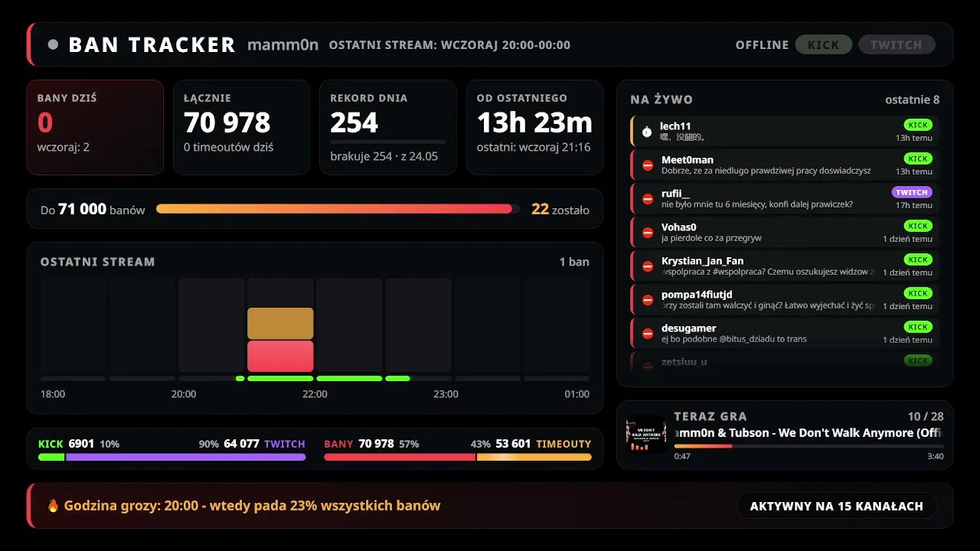Click the OSTATNI STREAM: WCZORAJ 20:00-00:00 text

(x=449, y=45)
